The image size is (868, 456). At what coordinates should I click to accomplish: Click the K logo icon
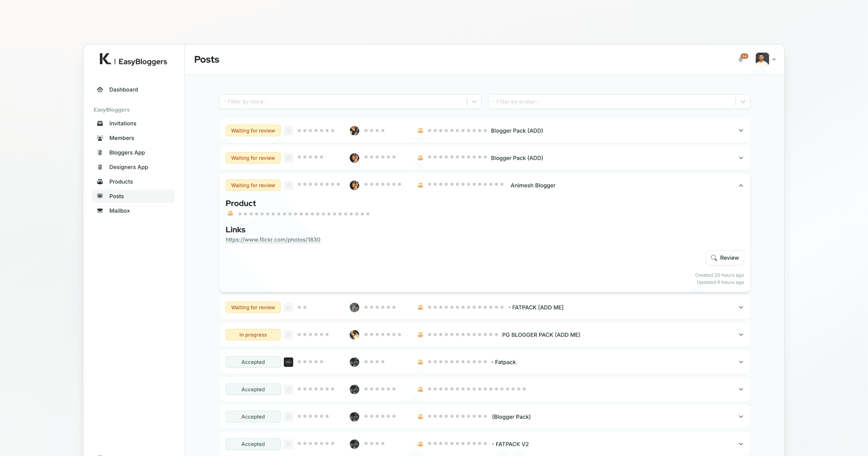105,59
